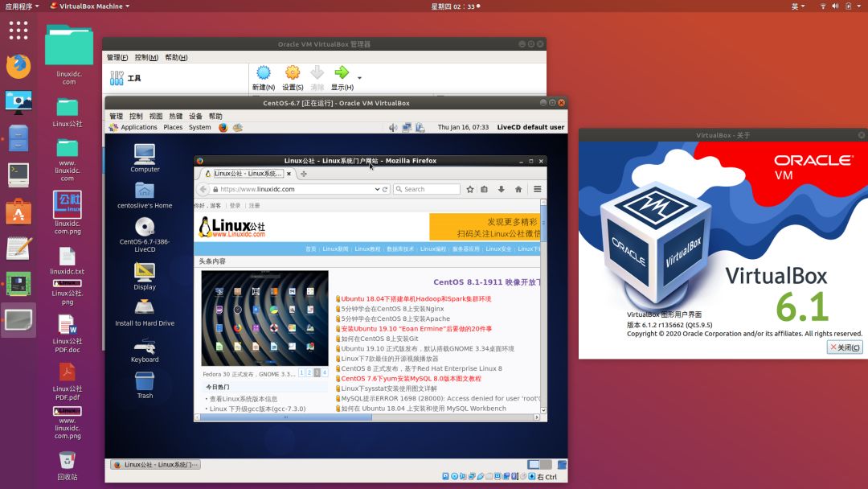The height and width of the screenshot is (489, 868).
Task: Open the 英 input method indicator menu
Action: 794,6
